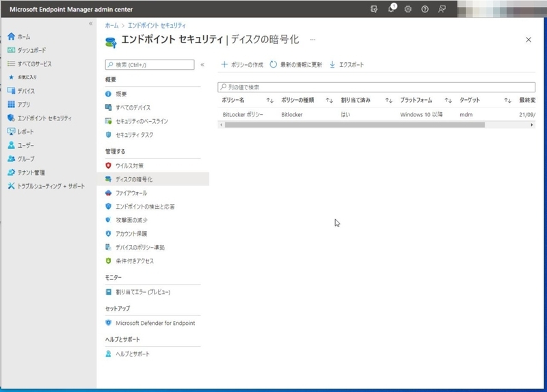The height and width of the screenshot is (392, 547).
Task: Collapse the left navigation with chevrons
Action: pyautogui.click(x=90, y=24)
